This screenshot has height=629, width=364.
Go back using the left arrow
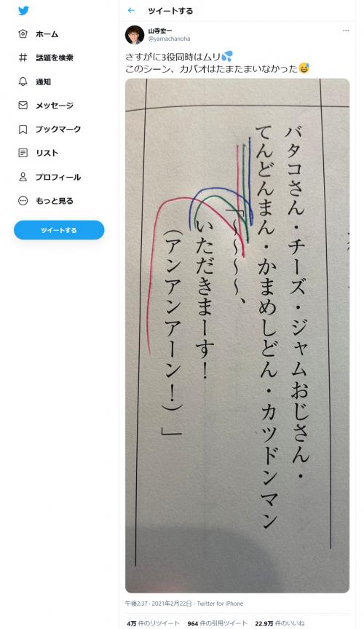tap(131, 11)
